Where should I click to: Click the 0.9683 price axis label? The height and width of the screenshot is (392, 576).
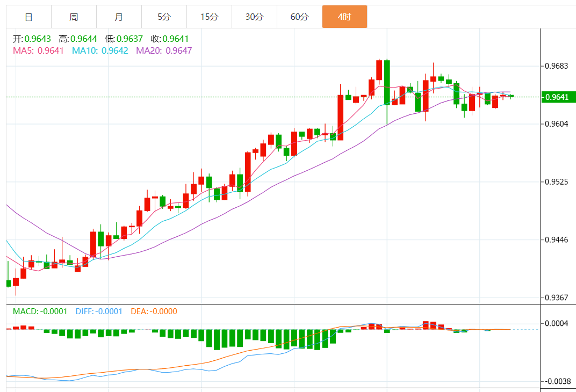(556, 66)
